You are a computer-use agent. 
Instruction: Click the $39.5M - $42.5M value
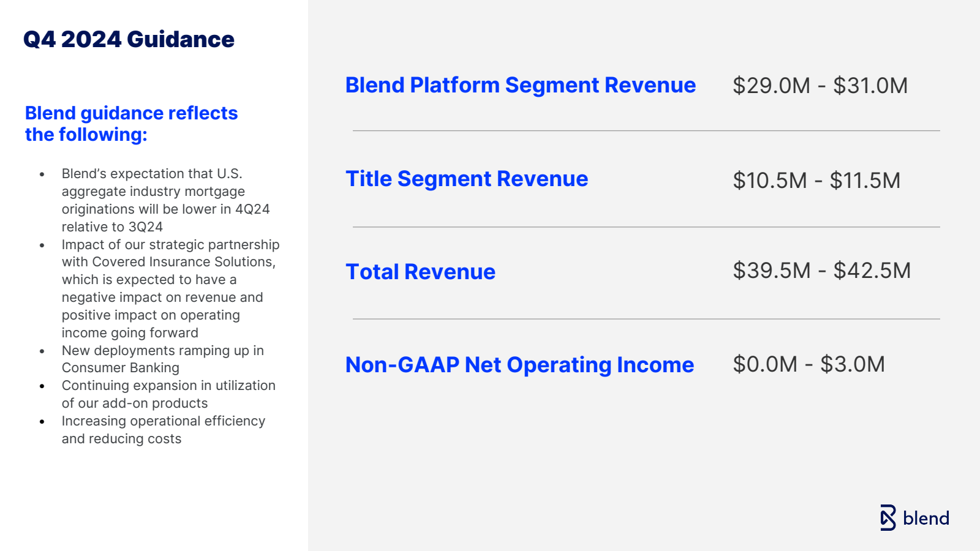coord(821,271)
